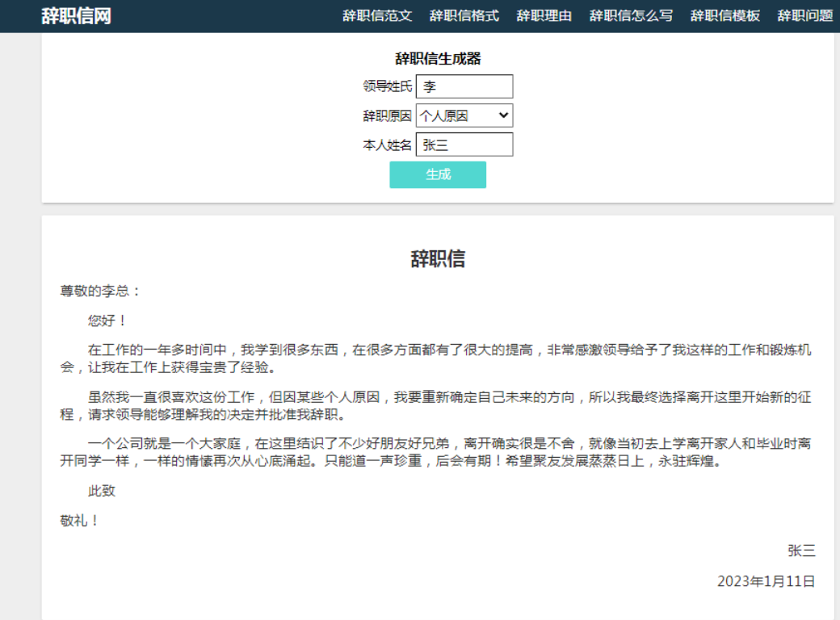Click into the 本人姓名 text box

coord(464,145)
